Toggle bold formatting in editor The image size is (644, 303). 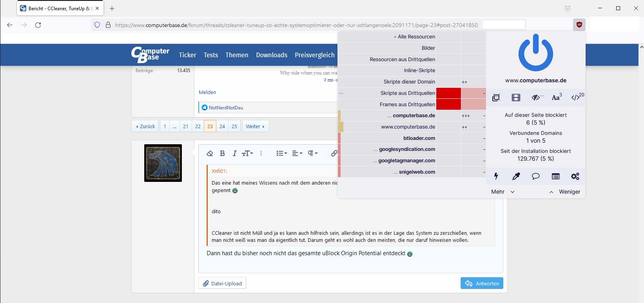(x=222, y=153)
